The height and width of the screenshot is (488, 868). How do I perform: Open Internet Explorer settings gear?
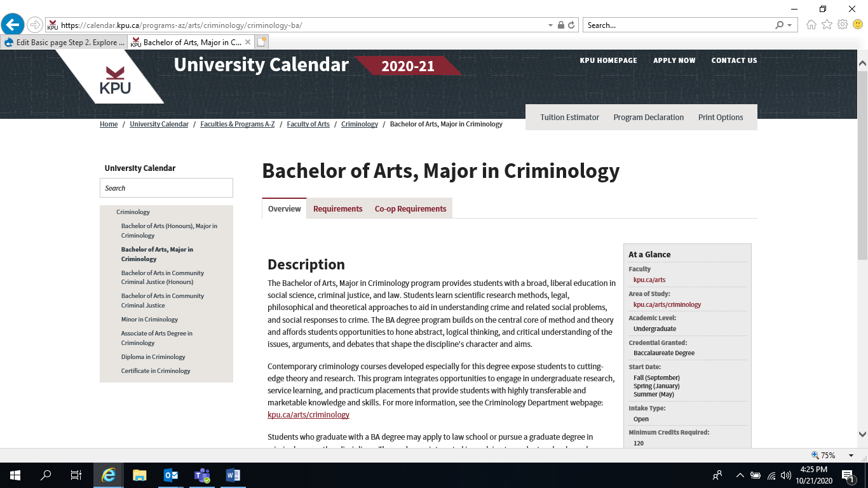pos(843,25)
